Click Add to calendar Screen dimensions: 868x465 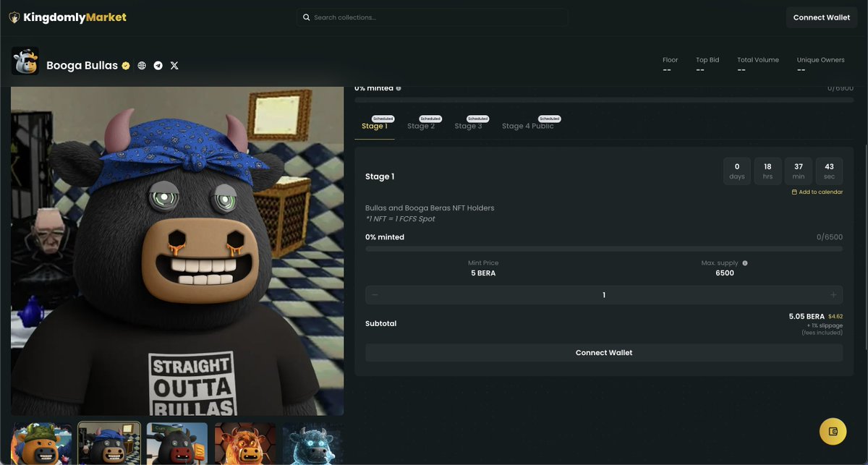click(x=817, y=192)
